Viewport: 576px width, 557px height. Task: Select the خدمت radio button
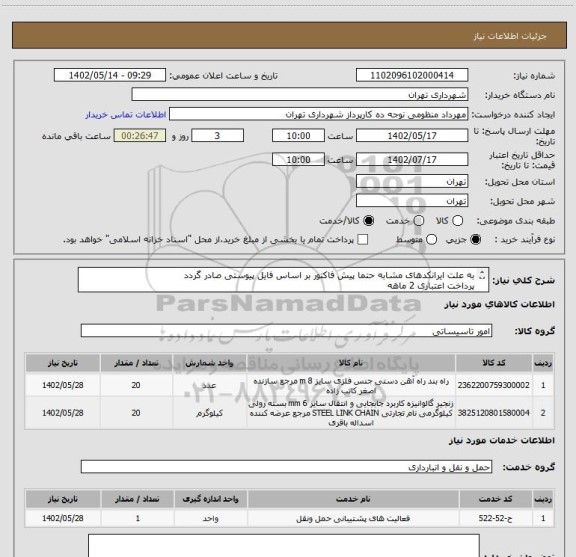pyautogui.click(x=419, y=221)
